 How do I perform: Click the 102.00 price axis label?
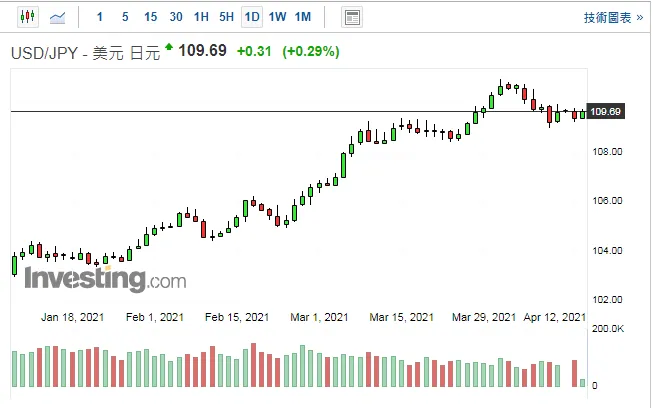tap(607, 299)
